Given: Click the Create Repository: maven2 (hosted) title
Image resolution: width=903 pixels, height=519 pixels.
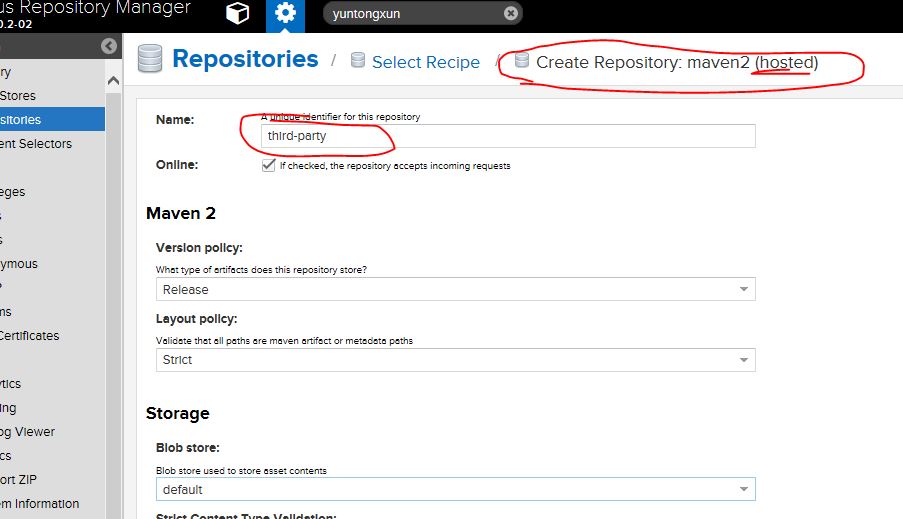Looking at the screenshot, I should point(677,62).
